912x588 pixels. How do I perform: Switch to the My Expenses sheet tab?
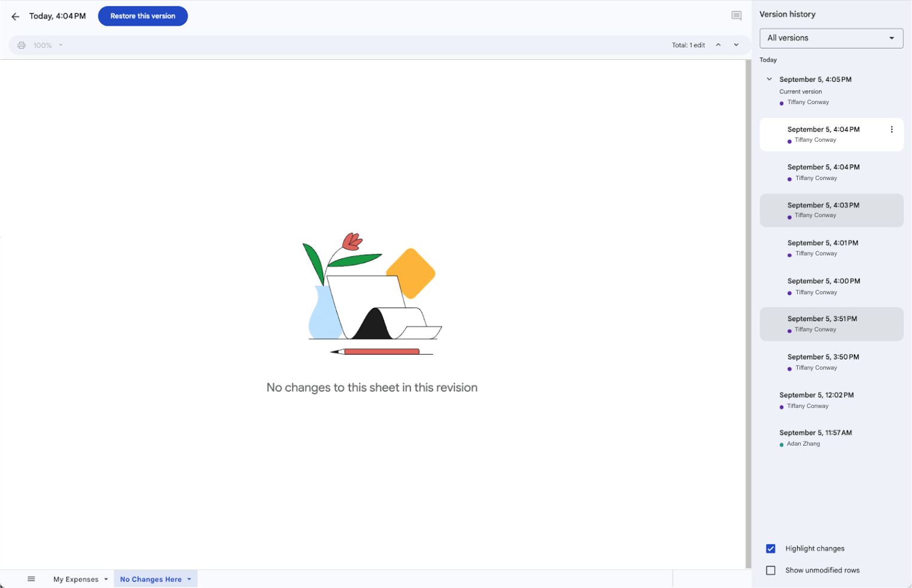click(x=75, y=579)
